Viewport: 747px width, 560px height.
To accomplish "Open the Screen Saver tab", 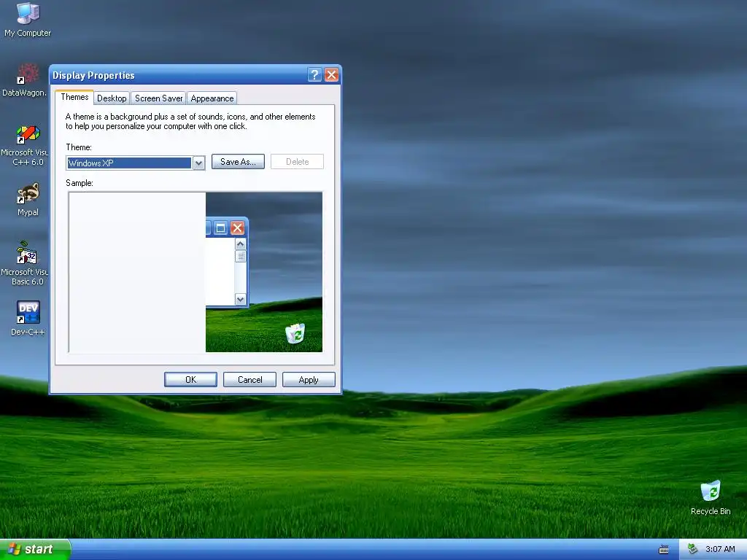I will 158,98.
